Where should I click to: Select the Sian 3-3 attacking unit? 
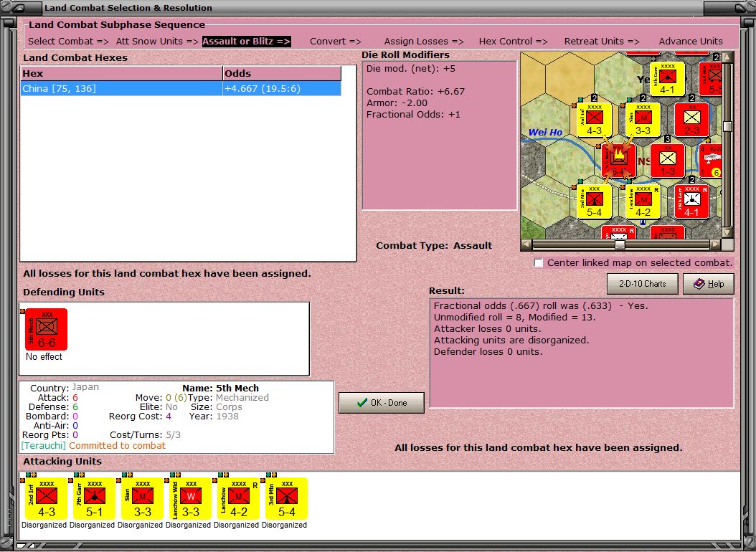pyautogui.click(x=142, y=498)
